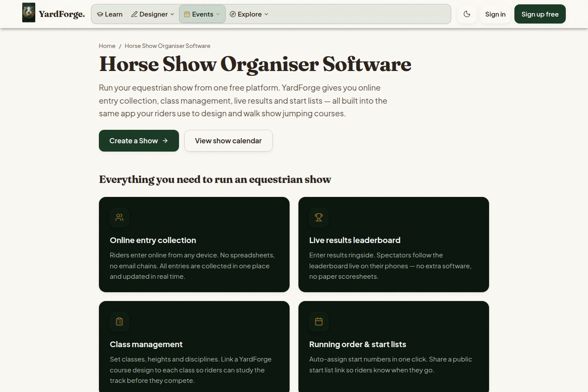
Task: Select the Live results leaderboard heading
Action: pyautogui.click(x=355, y=240)
